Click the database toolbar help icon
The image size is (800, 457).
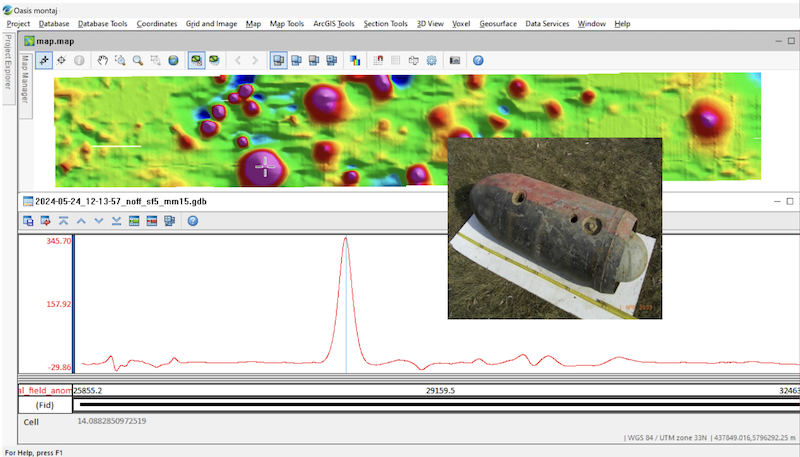192,220
